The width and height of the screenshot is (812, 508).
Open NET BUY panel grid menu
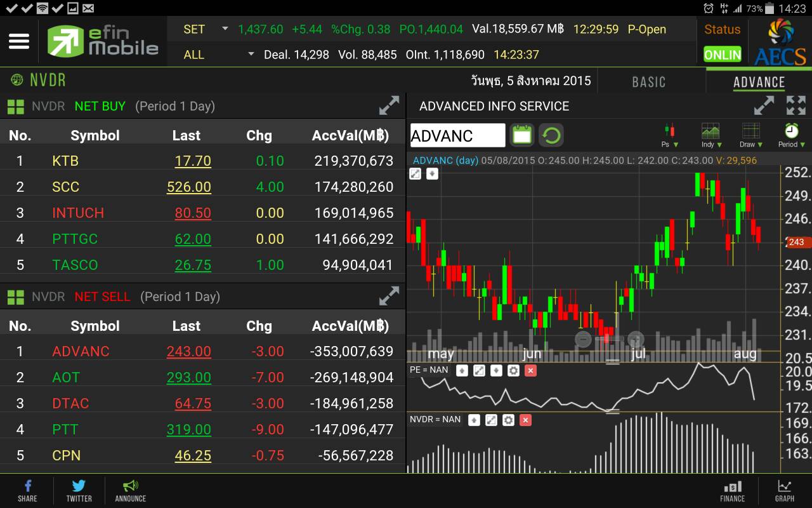(x=16, y=107)
